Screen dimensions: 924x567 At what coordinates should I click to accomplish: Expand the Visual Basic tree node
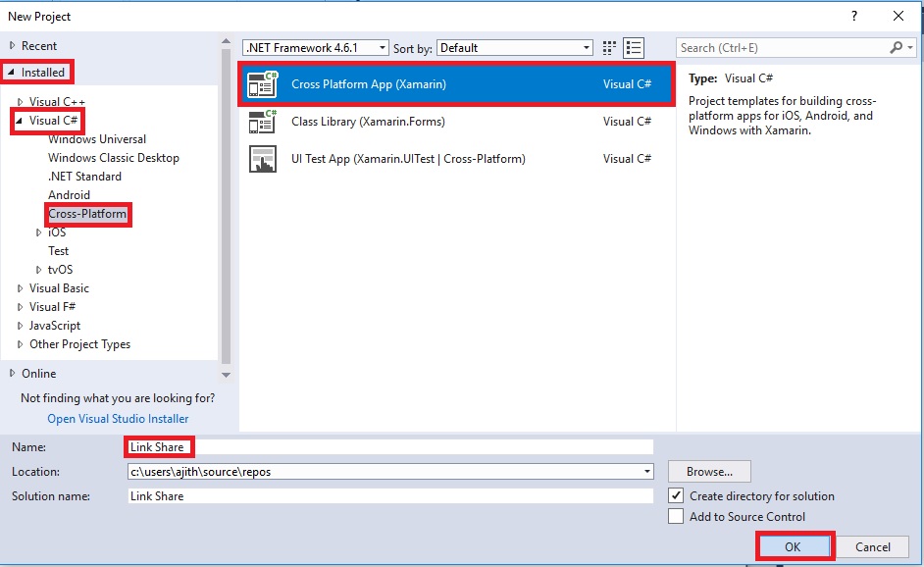20,288
